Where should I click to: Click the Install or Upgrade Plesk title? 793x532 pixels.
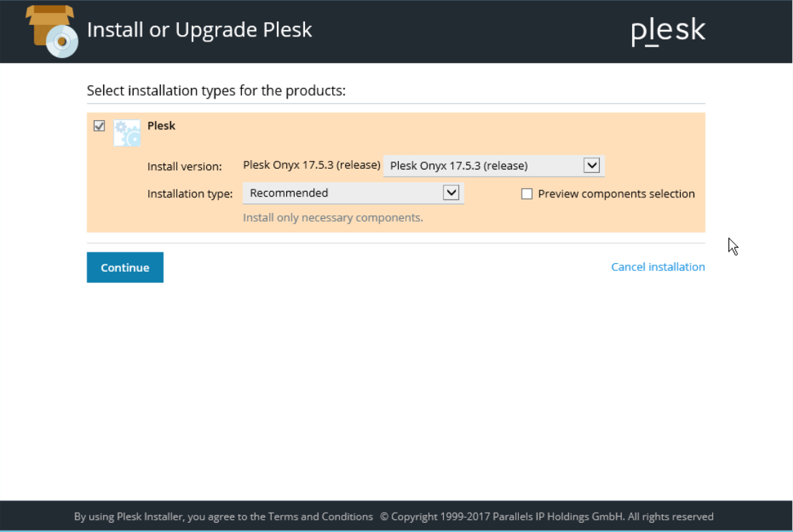point(200,30)
